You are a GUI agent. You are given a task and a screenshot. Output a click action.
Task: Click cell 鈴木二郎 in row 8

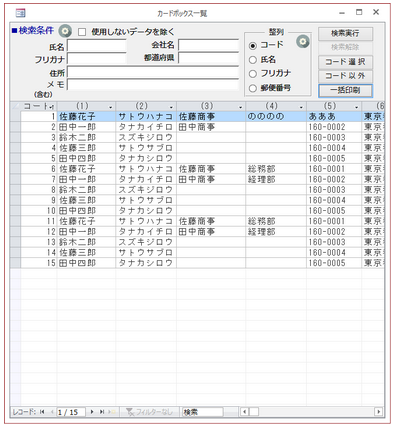[x=86, y=190]
